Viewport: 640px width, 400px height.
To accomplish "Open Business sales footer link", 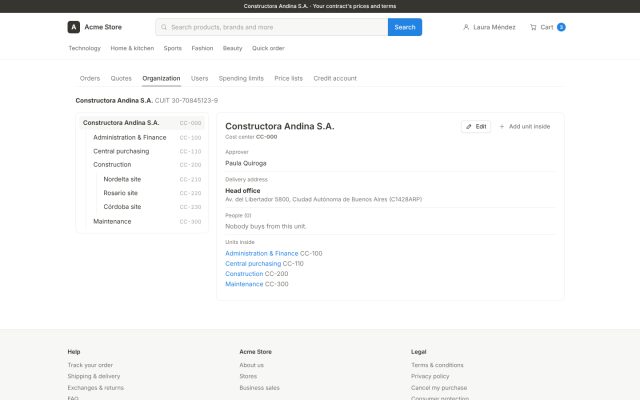I will coord(260,388).
